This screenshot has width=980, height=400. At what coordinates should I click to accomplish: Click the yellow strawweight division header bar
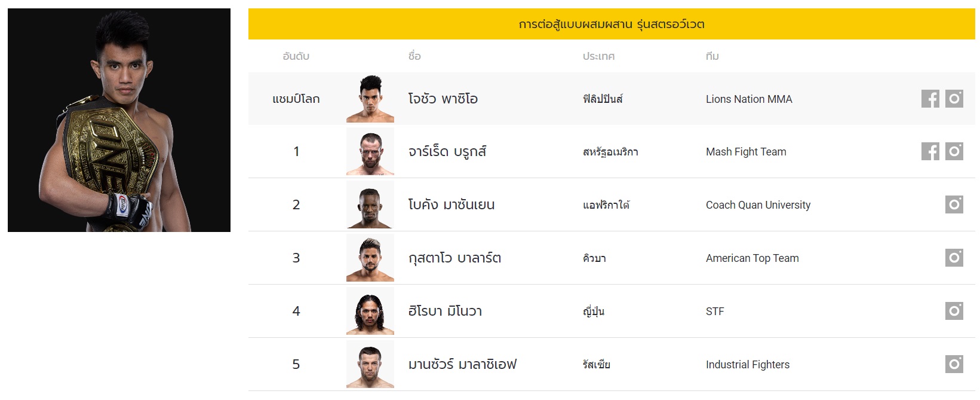[x=612, y=24]
